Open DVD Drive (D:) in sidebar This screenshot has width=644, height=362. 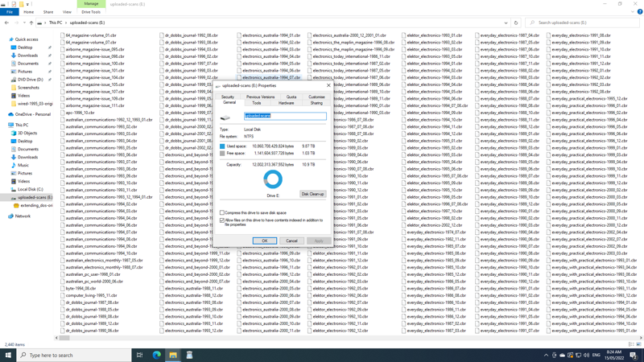[x=30, y=80]
